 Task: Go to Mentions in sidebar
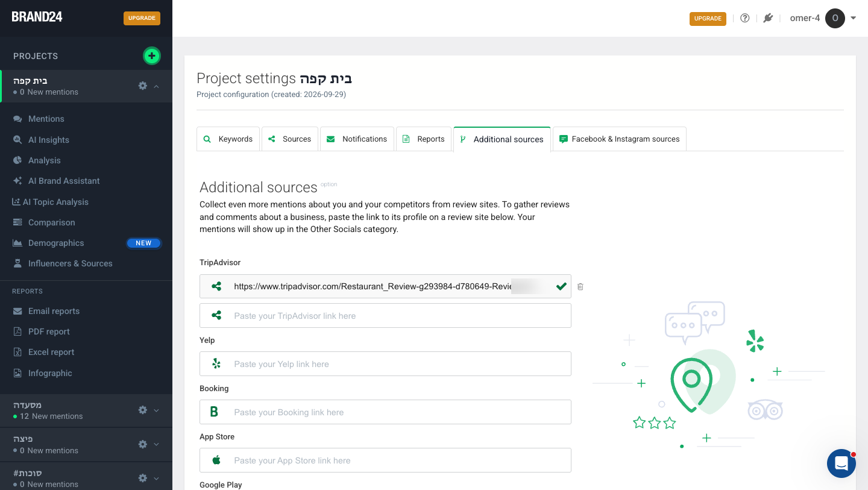tap(46, 119)
